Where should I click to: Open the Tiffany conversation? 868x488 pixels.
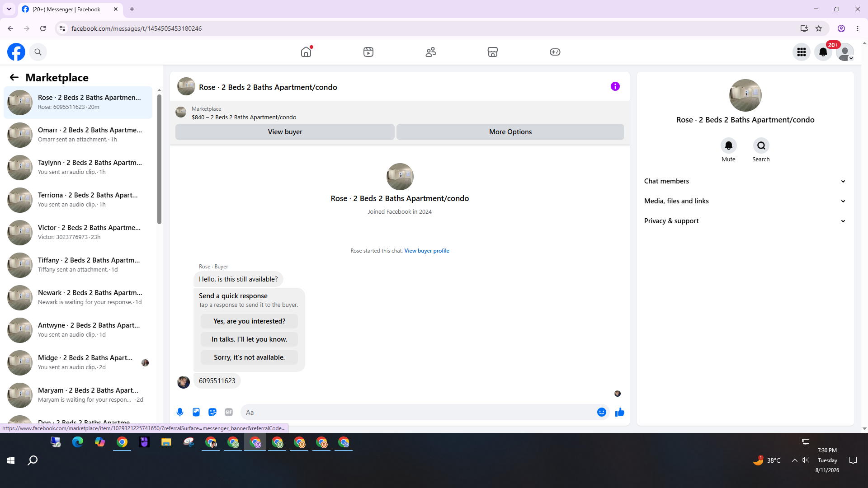click(x=78, y=265)
